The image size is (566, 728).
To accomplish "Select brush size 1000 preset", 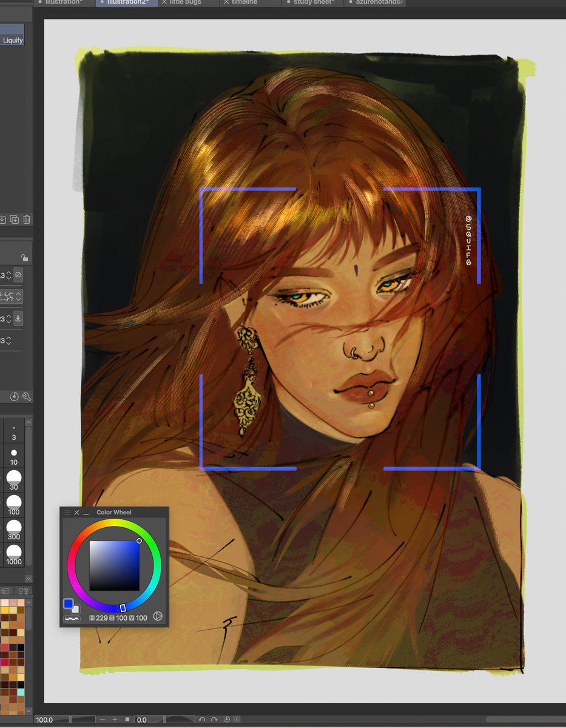I will point(13,556).
